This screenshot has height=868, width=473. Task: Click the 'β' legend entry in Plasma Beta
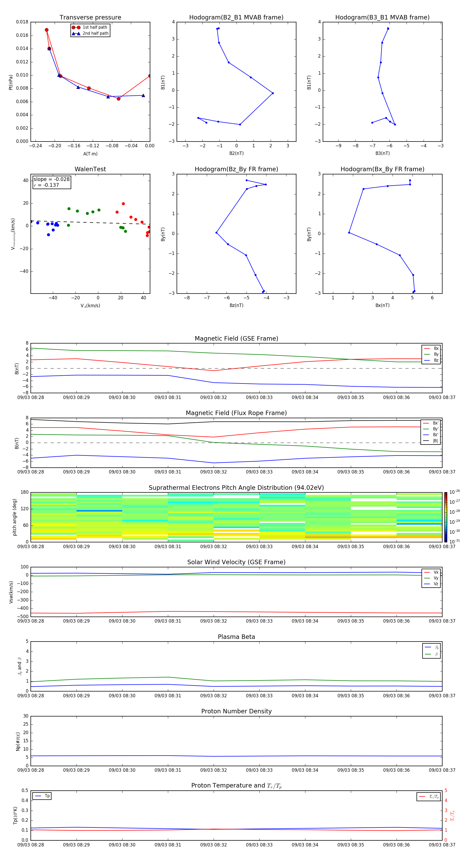pos(431,654)
